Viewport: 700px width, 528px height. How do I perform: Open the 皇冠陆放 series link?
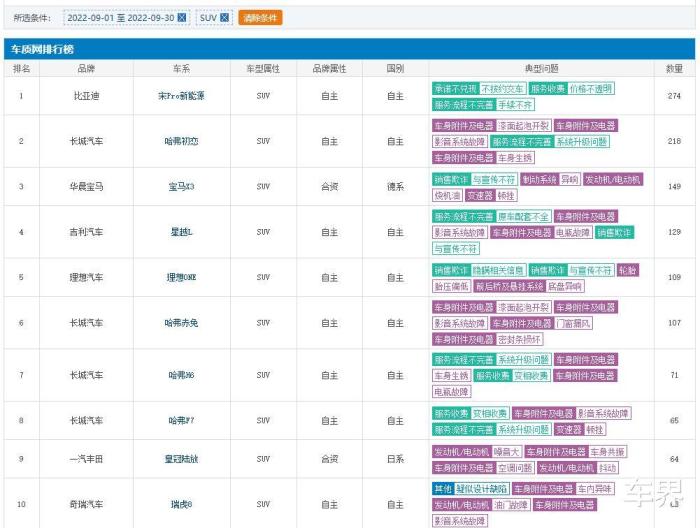181,459
